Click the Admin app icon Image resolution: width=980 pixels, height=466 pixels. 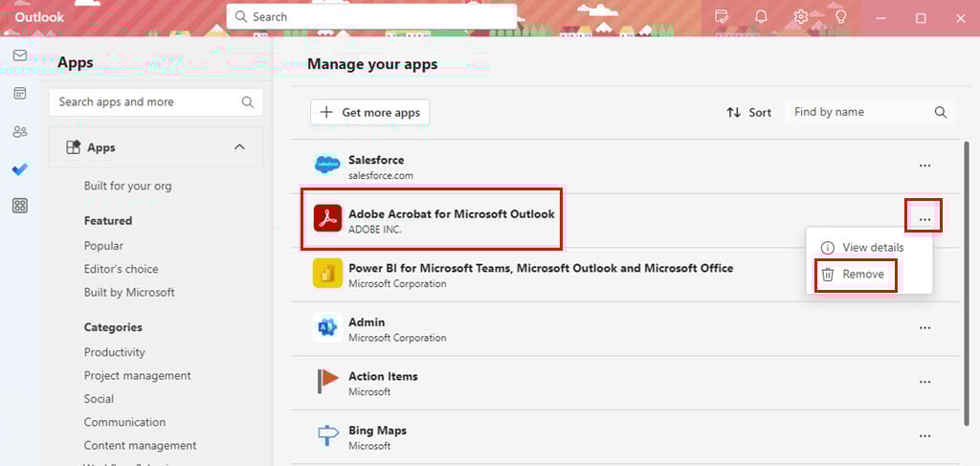click(327, 327)
